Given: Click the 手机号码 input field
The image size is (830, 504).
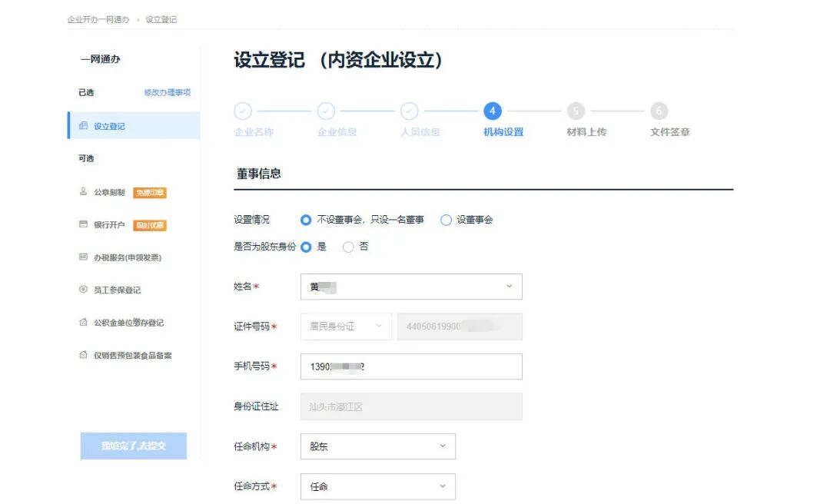Looking at the screenshot, I should pyautogui.click(x=411, y=366).
